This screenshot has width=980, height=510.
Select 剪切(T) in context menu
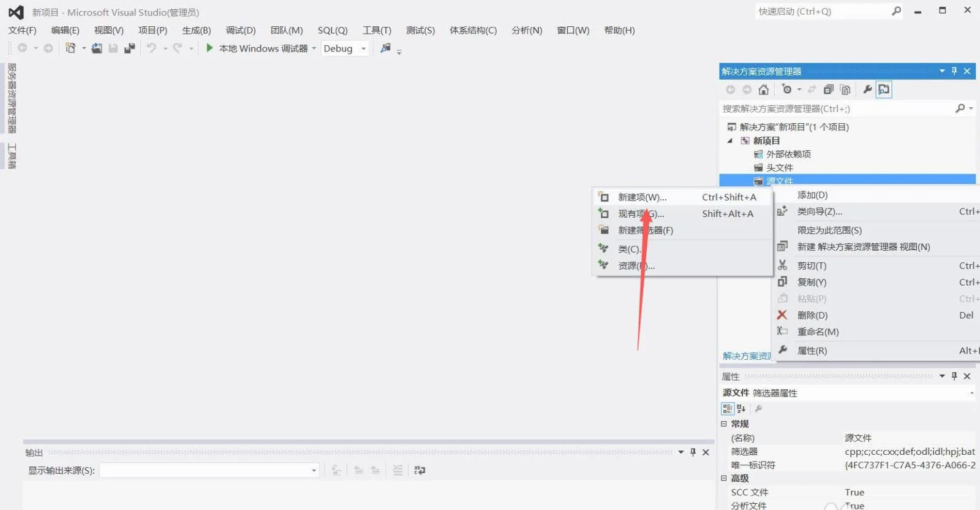877,265
